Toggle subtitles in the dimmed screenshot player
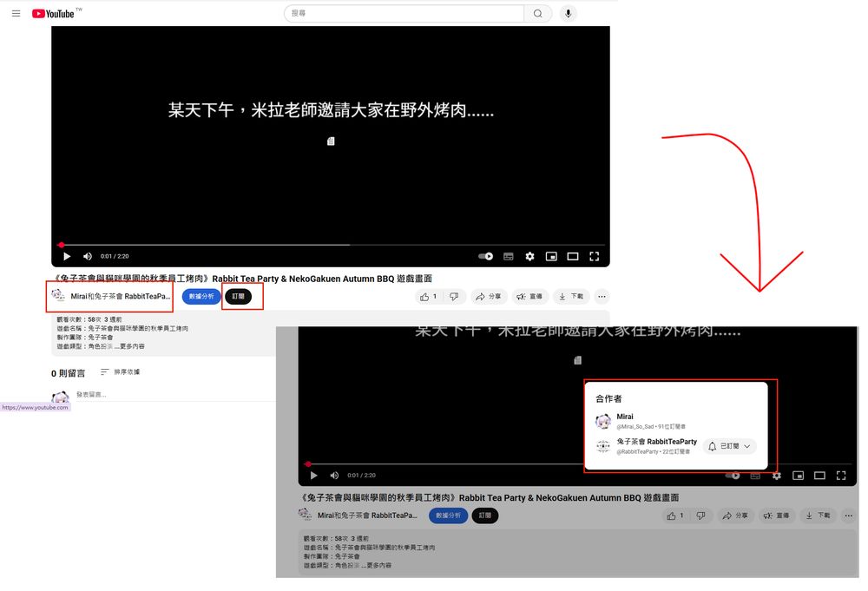Screen dimensions: 868x591 [x=755, y=476]
